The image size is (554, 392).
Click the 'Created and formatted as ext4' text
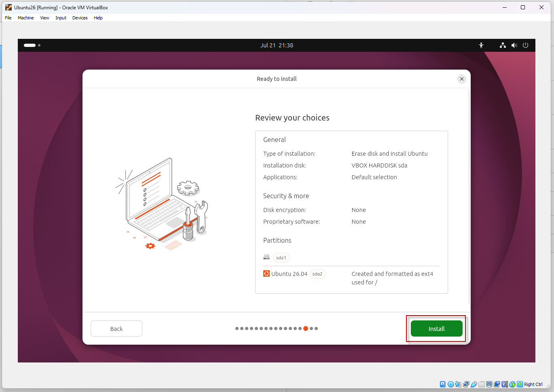click(392, 274)
